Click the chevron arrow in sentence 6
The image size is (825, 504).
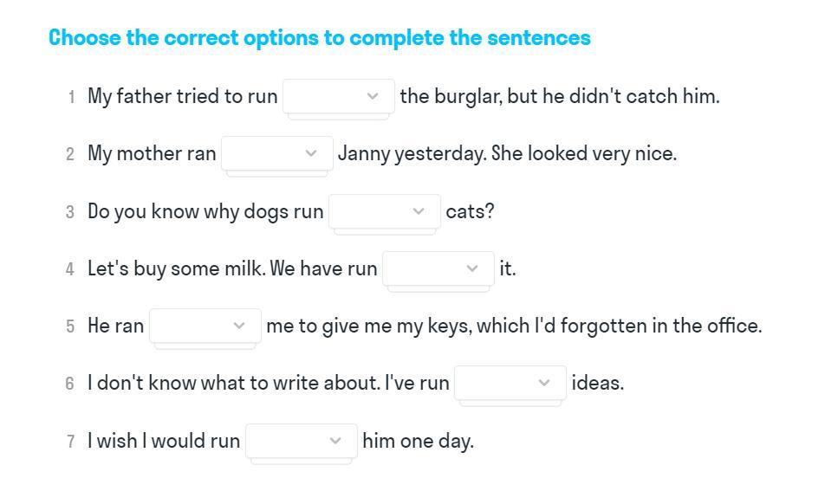[x=544, y=383]
